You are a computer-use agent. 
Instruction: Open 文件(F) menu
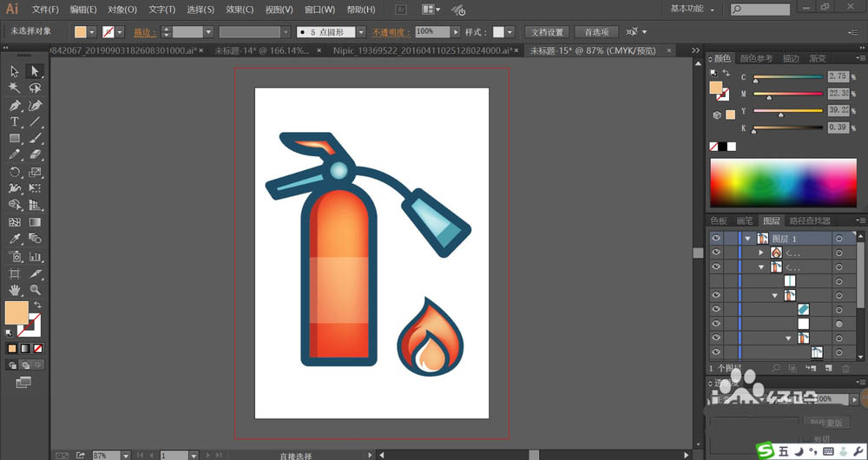[x=45, y=10]
